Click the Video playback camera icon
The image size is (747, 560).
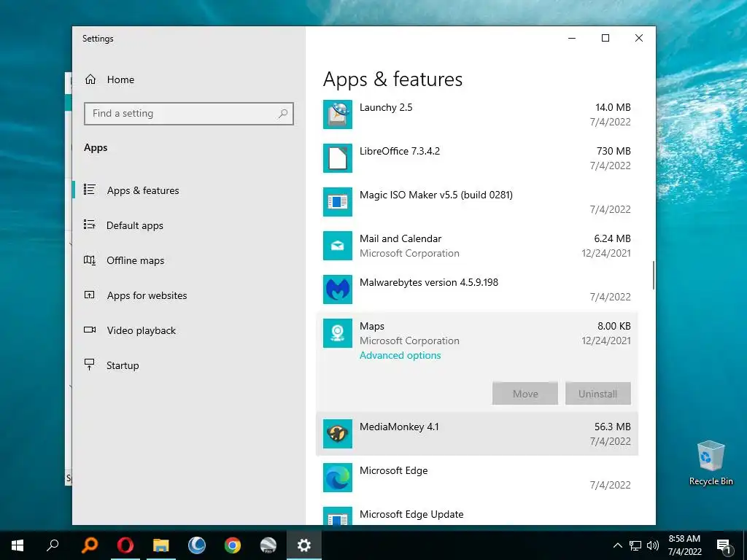(x=90, y=330)
